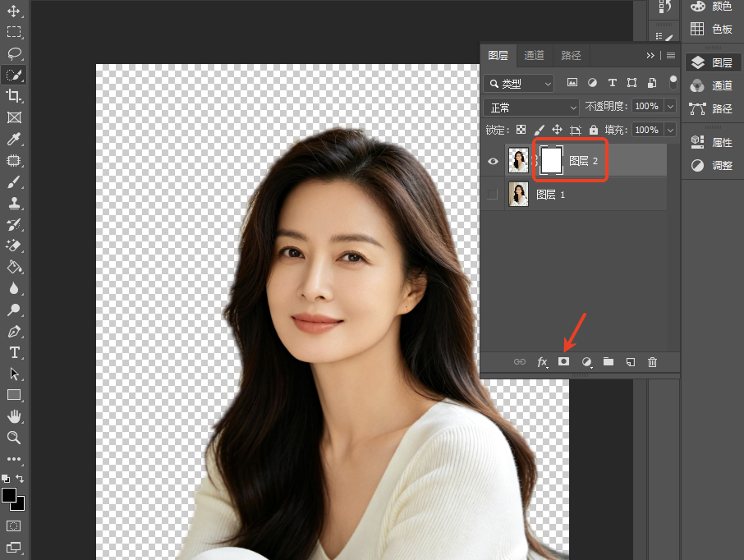Open the 正常 blend mode dropdown
This screenshot has width=744, height=560.
point(531,108)
